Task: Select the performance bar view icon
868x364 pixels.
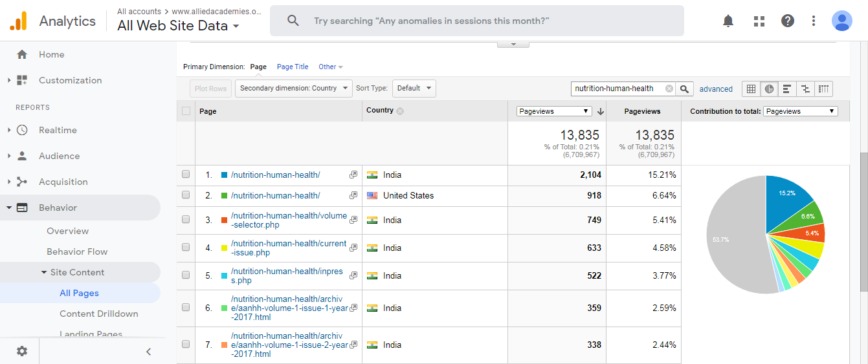Action: tap(787, 89)
